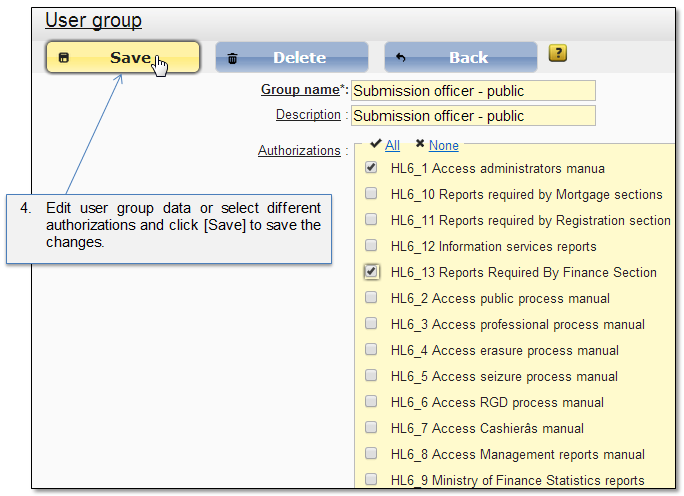Enable HL6_2 Access public process manual
The image size is (684, 496).
pos(371,298)
